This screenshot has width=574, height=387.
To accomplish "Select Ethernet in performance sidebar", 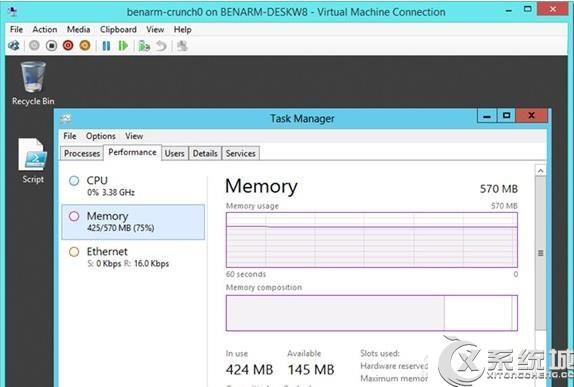I will 133,257.
